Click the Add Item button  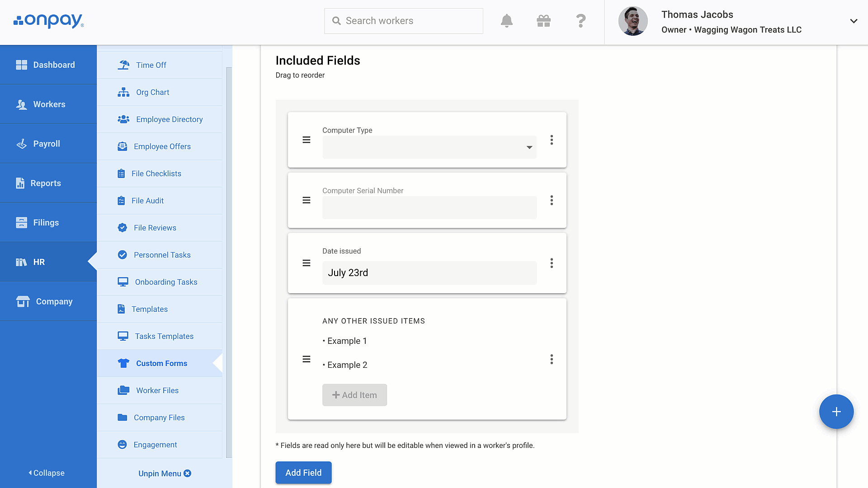pos(354,395)
